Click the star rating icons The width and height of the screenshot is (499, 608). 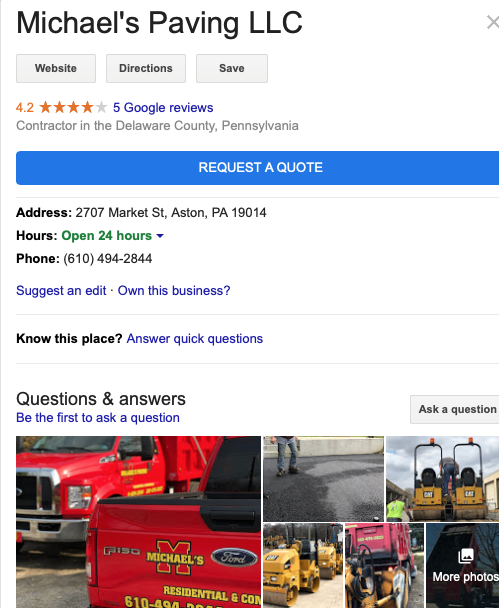73,107
